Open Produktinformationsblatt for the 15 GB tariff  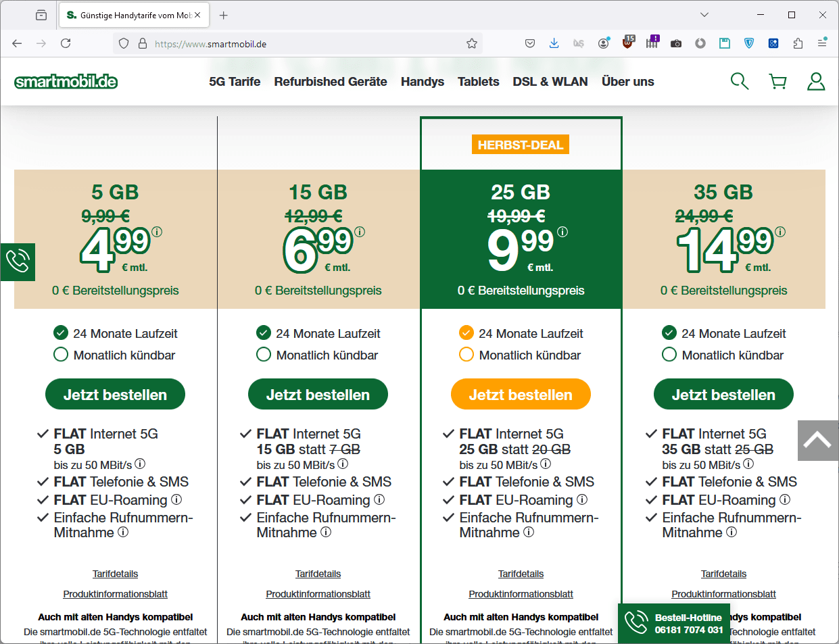(x=318, y=594)
